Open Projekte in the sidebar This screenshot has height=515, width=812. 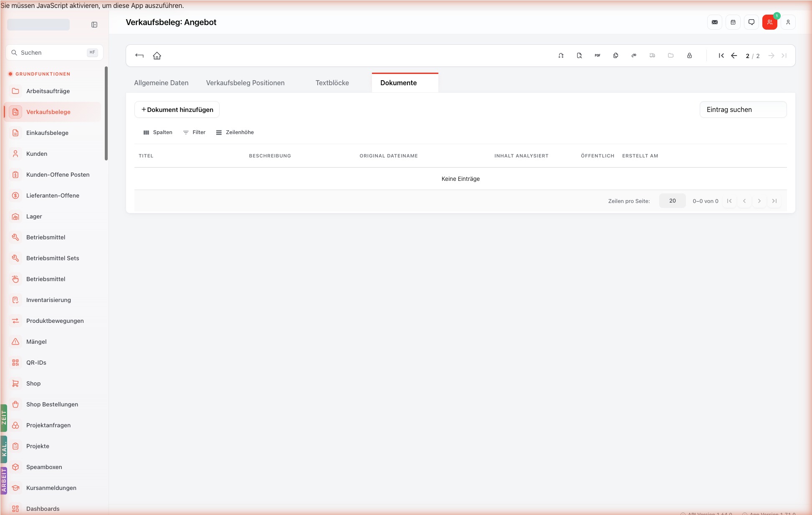point(53,446)
